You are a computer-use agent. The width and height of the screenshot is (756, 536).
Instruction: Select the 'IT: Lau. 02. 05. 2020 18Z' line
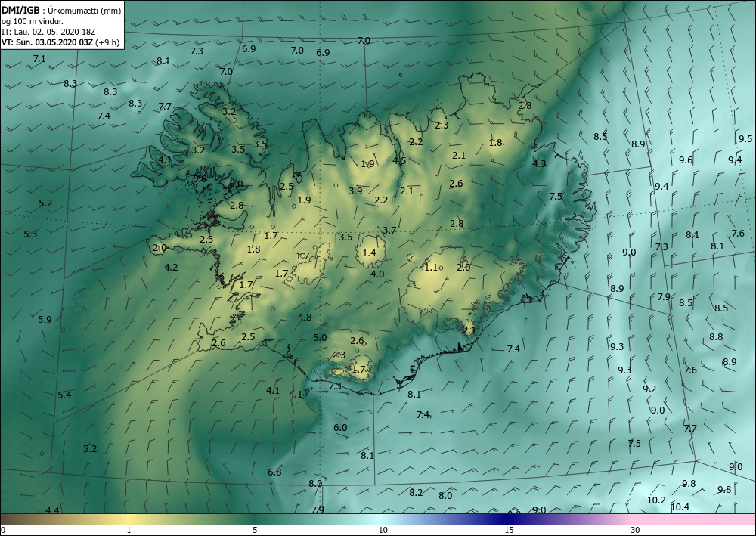[x=48, y=31]
